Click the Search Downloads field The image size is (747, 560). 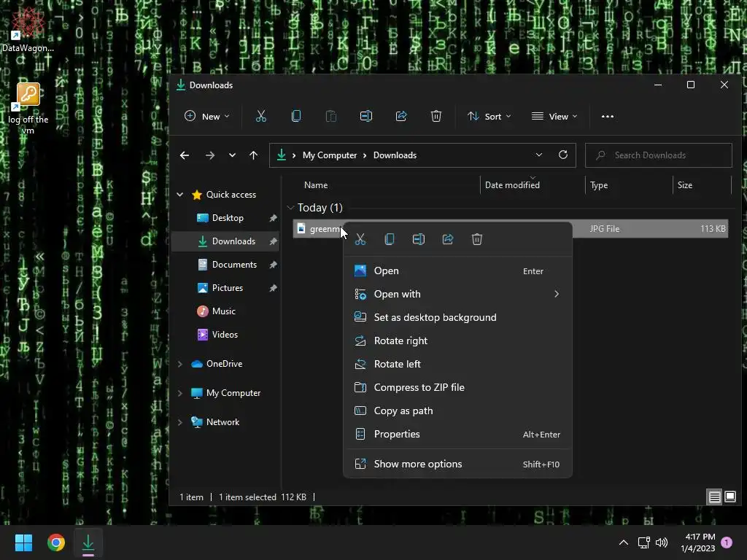pyautogui.click(x=659, y=155)
